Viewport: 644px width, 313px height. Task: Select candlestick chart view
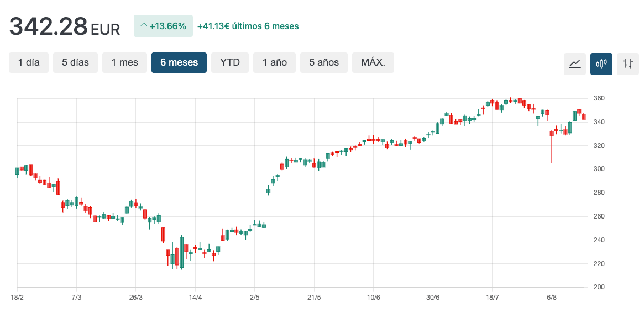[601, 63]
